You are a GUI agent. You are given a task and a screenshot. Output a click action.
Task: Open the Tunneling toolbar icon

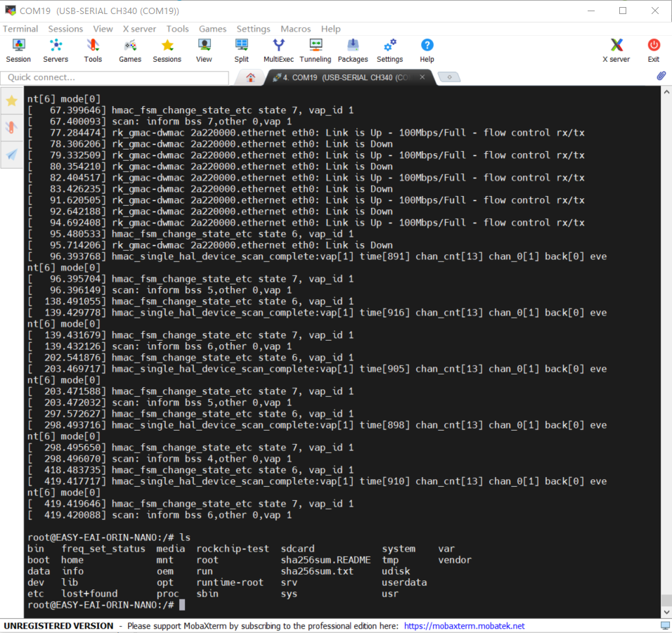point(316,51)
